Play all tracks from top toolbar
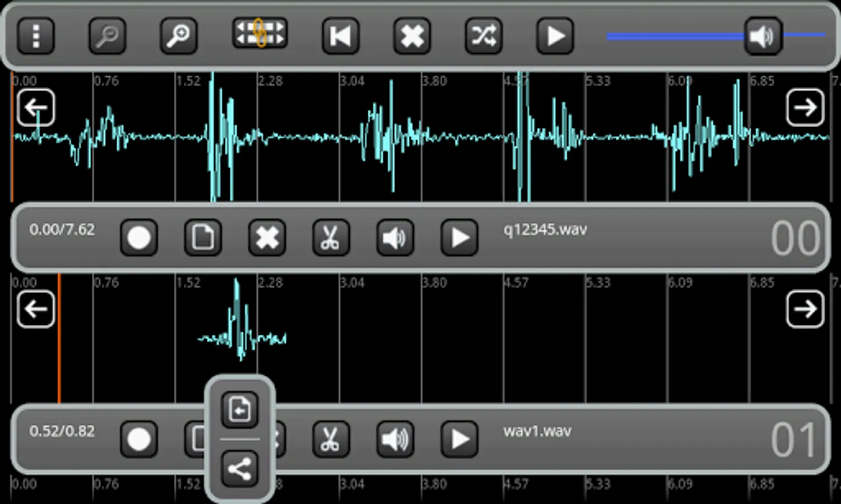The width and height of the screenshot is (841, 504). [555, 36]
